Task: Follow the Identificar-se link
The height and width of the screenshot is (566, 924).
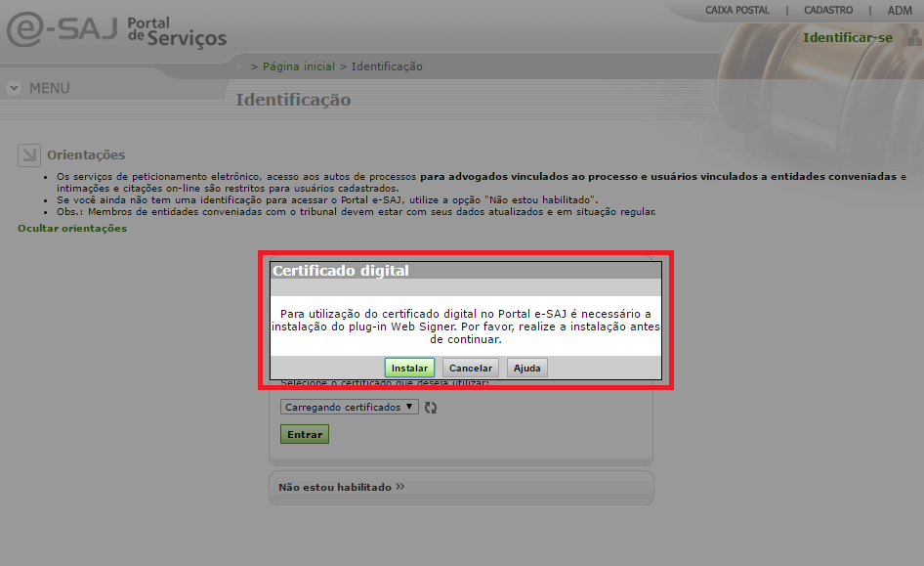Action: tap(847, 38)
